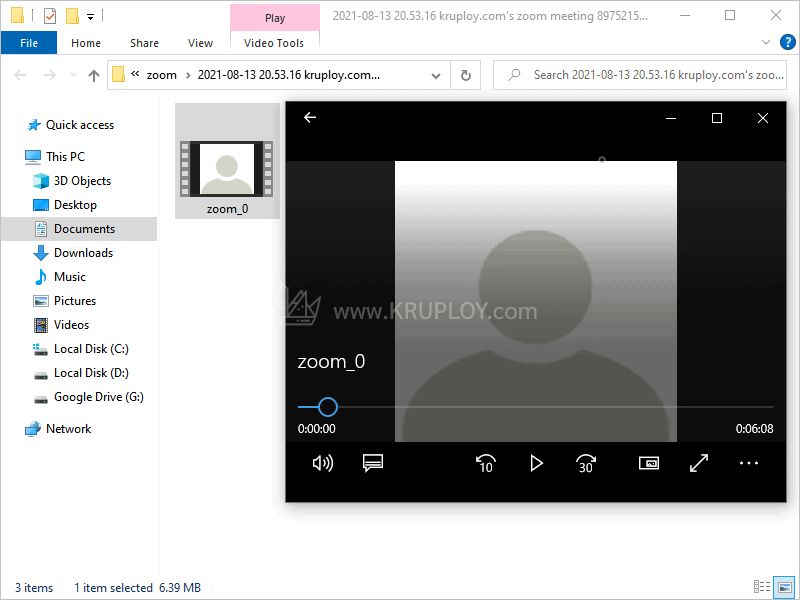
Task: Go up one folder level
Action: click(x=94, y=75)
